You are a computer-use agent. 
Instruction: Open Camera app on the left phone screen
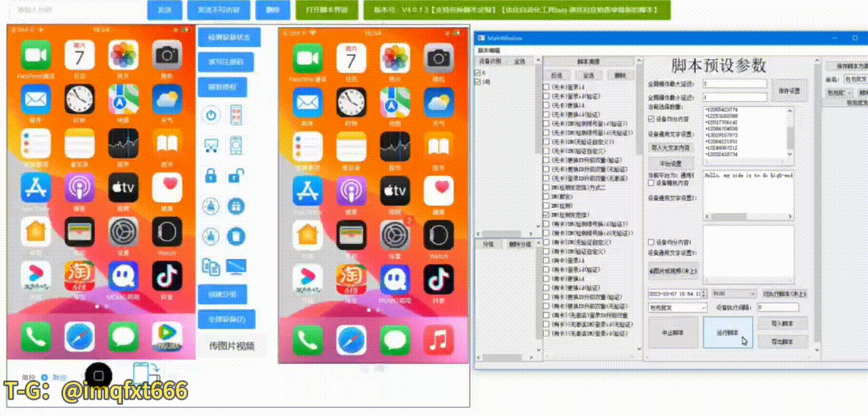167,55
